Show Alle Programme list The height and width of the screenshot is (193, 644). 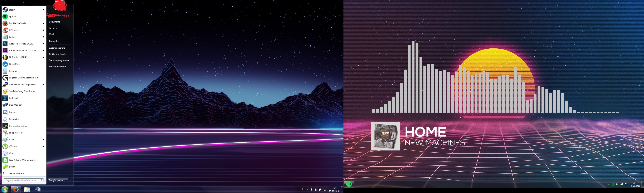pyautogui.click(x=24, y=174)
